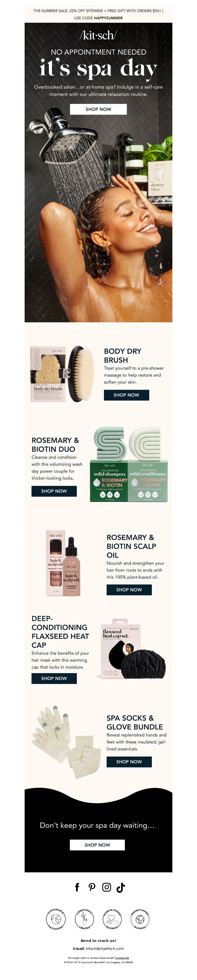The image size is (197, 980).
Task: Shop the Spa Socks & Glove Bundle
Action: [x=129, y=762]
